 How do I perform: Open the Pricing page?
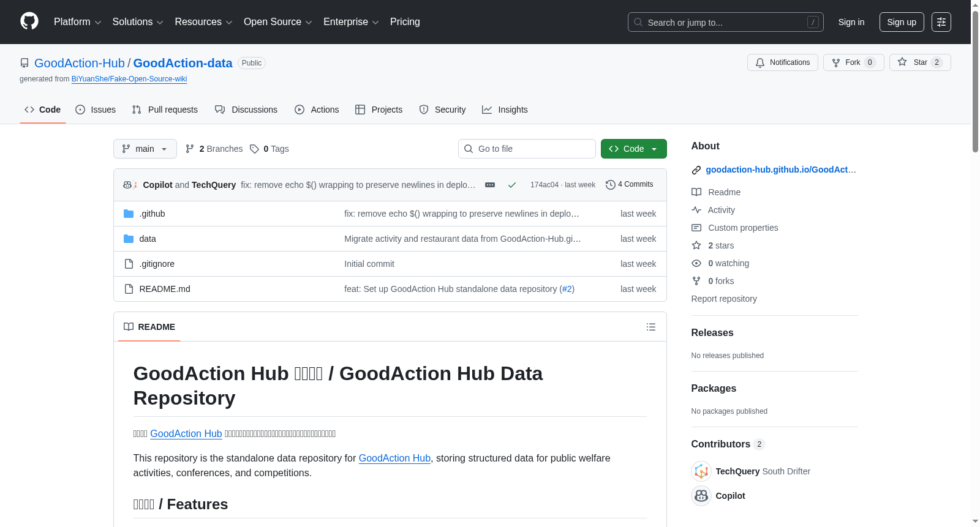405,22
